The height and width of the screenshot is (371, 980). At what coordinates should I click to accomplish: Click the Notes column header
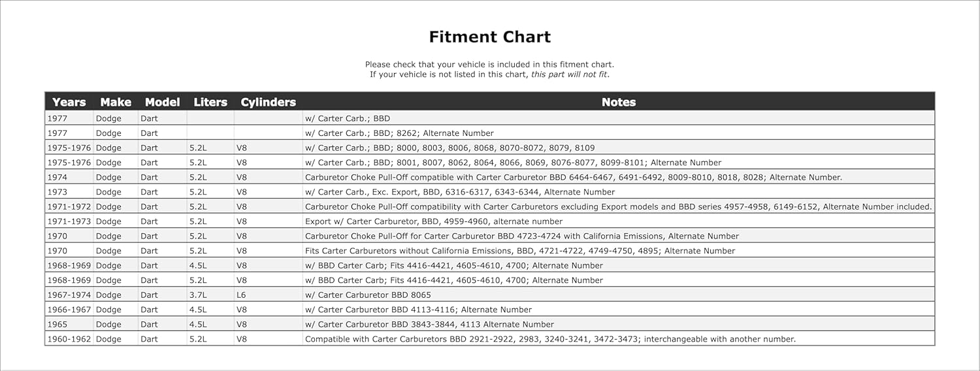[x=618, y=102]
